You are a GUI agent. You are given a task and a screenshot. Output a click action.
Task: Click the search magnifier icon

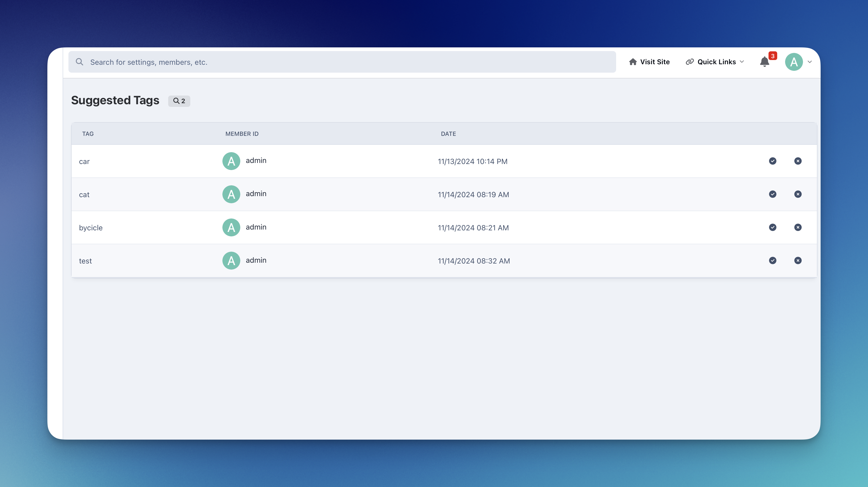(x=79, y=62)
